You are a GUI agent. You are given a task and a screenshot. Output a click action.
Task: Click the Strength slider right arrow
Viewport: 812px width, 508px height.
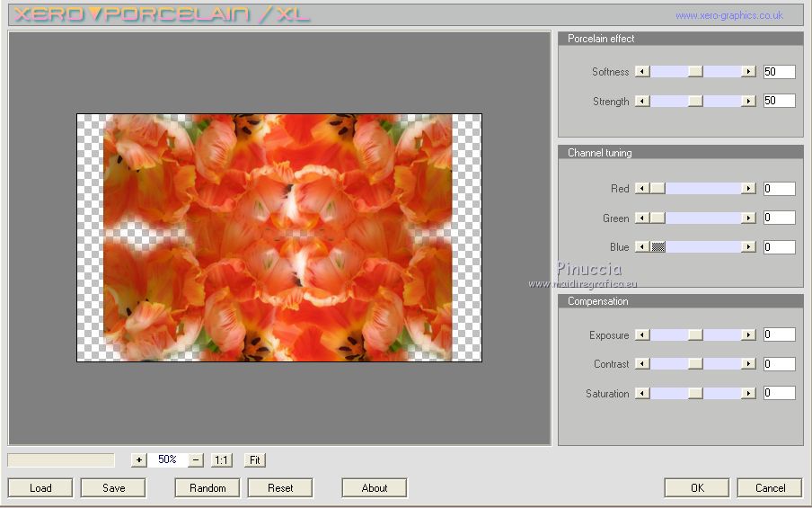pos(748,101)
